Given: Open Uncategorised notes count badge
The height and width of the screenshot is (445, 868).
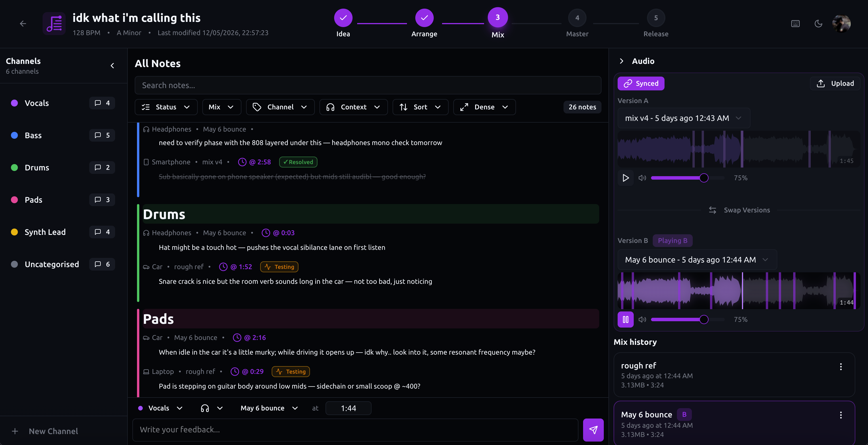Looking at the screenshot, I should (102, 264).
